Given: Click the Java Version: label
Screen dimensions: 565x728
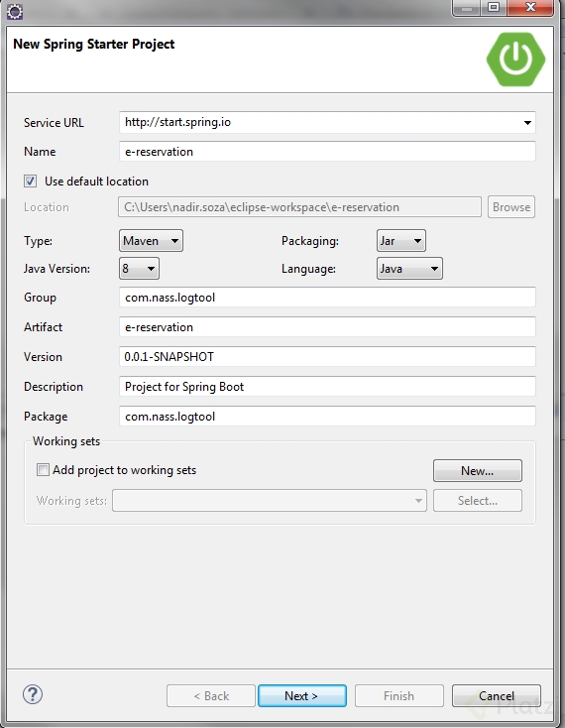Looking at the screenshot, I should tap(57, 269).
